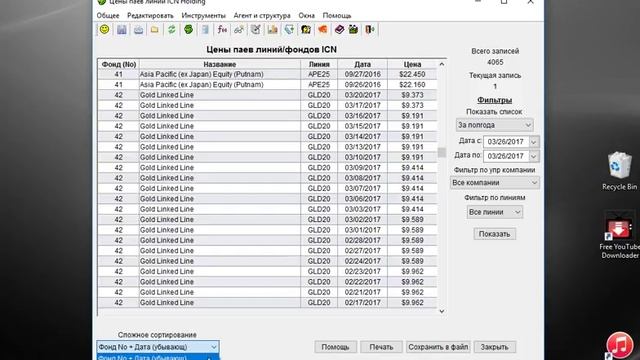Click the save floppy disk toolbar icon

pos(122,29)
